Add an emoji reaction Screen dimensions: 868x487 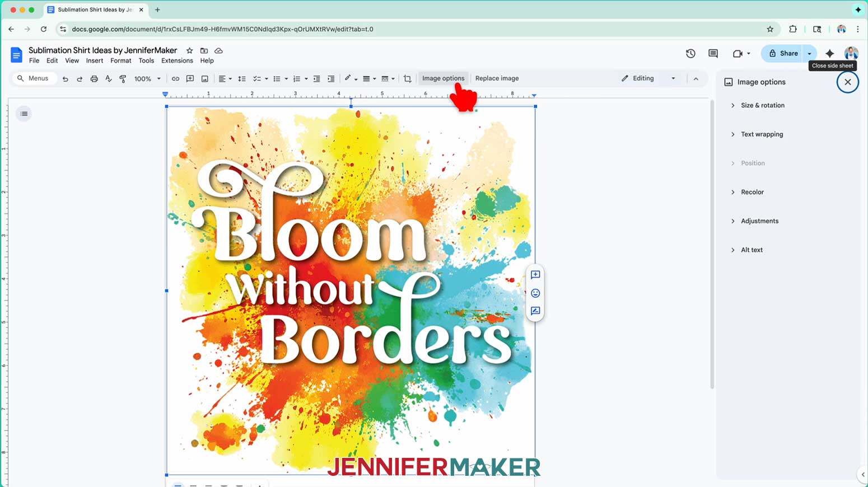click(x=535, y=293)
